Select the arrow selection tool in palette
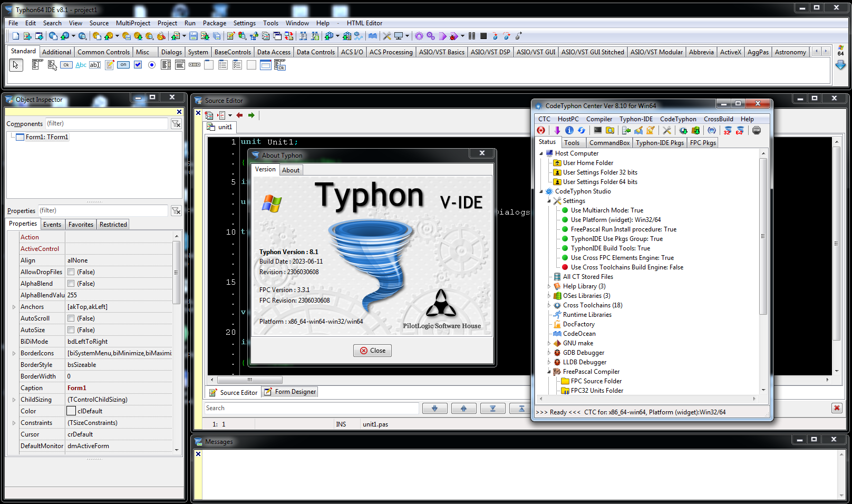Image resolution: width=852 pixels, height=504 pixels. click(16, 65)
